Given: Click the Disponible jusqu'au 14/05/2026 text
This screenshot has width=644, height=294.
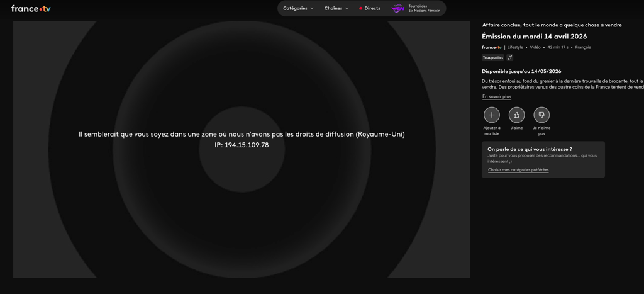Looking at the screenshot, I should pyautogui.click(x=521, y=71).
